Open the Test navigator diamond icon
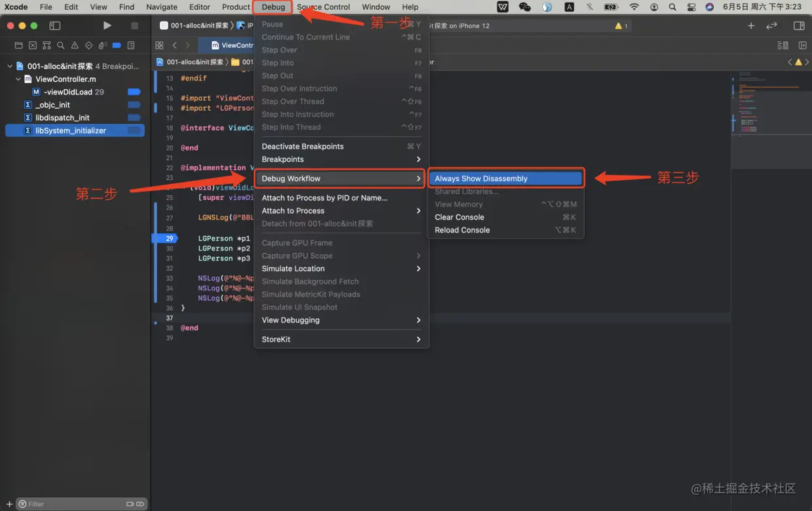This screenshot has width=812, height=511. tap(89, 46)
